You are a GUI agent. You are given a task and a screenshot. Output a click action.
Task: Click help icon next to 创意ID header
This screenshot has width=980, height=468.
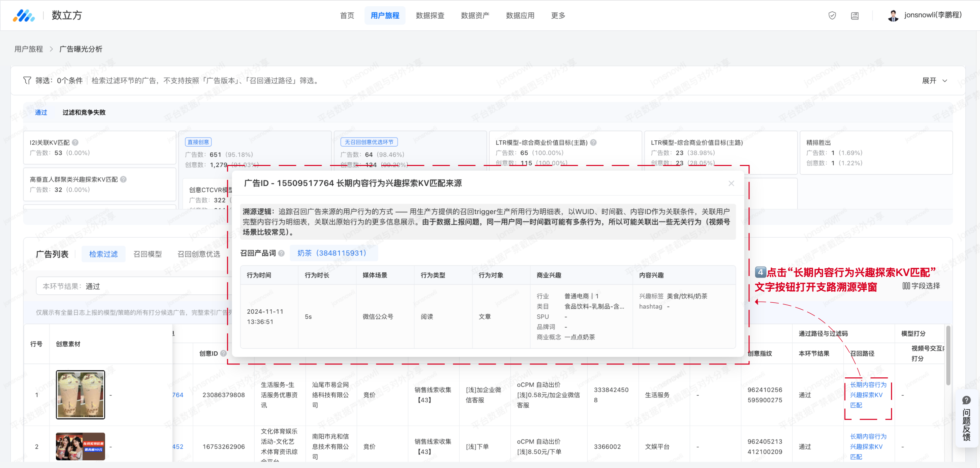(x=223, y=353)
